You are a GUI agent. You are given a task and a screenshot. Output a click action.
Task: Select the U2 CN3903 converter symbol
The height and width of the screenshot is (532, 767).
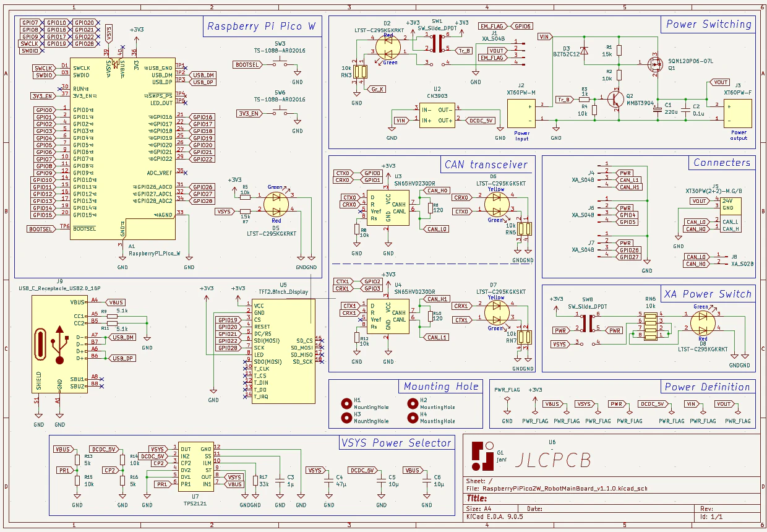[436, 114]
